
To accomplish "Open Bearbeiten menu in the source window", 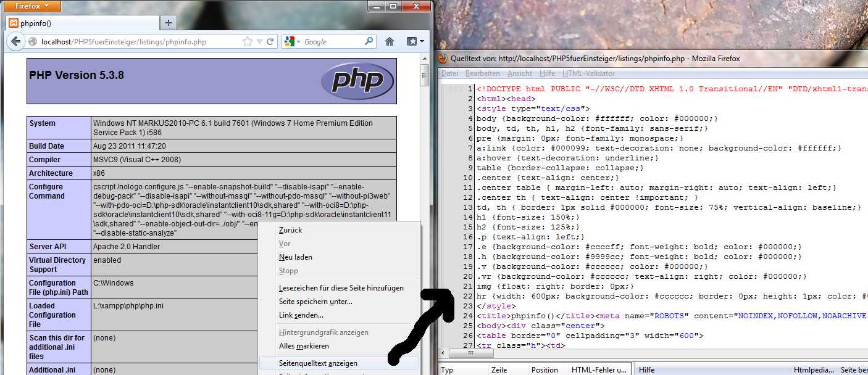I will tap(482, 73).
